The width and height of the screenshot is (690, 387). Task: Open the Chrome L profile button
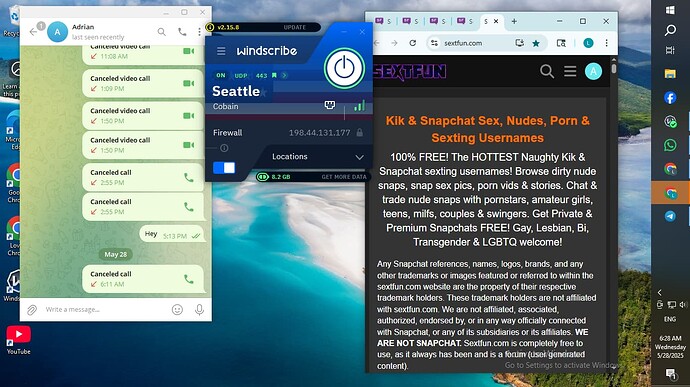point(588,43)
